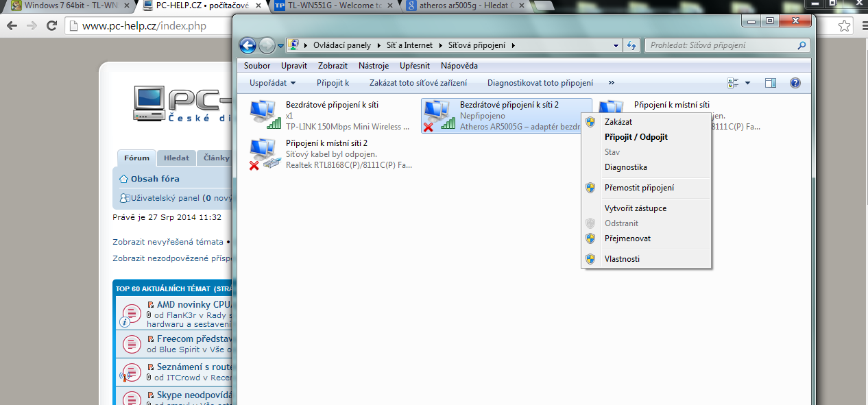Open 'AMD novinky CPU' forum topic
This screenshot has height=405, width=868.
click(195, 304)
